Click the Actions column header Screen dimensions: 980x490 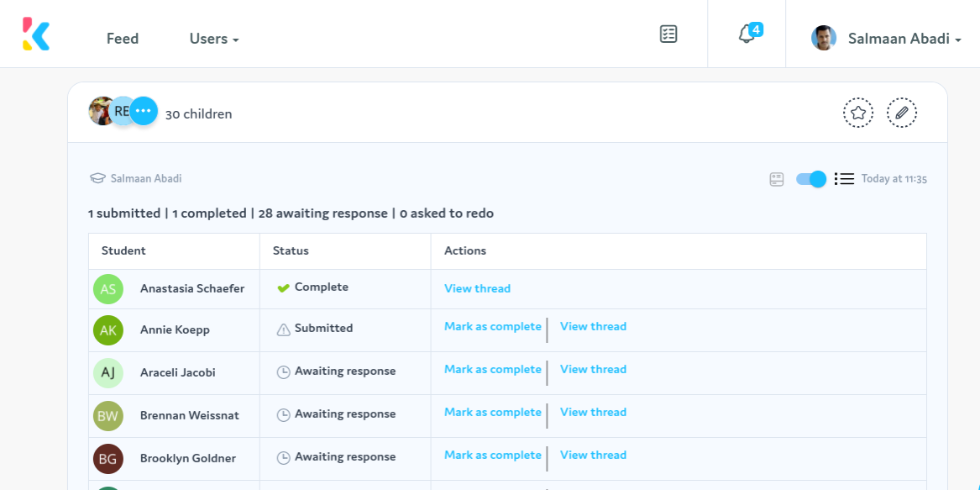(x=465, y=251)
